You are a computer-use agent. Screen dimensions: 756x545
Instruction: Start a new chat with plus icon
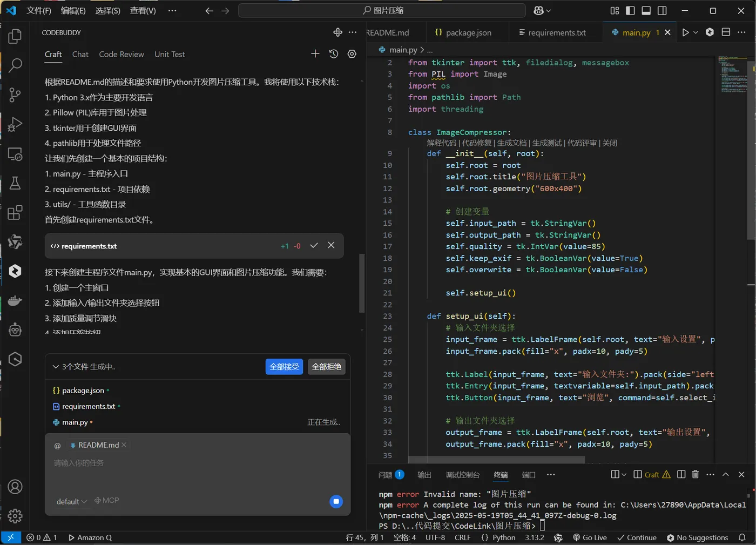click(315, 54)
